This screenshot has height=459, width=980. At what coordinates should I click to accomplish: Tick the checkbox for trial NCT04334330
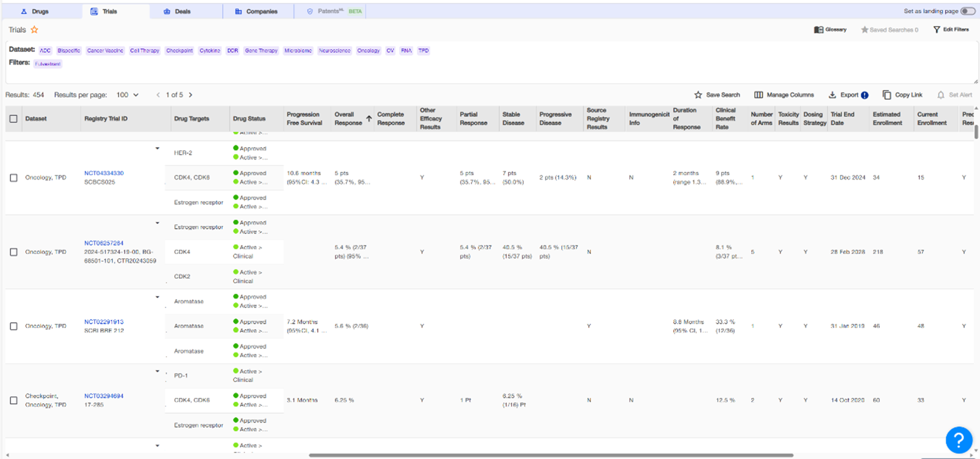[x=13, y=178]
